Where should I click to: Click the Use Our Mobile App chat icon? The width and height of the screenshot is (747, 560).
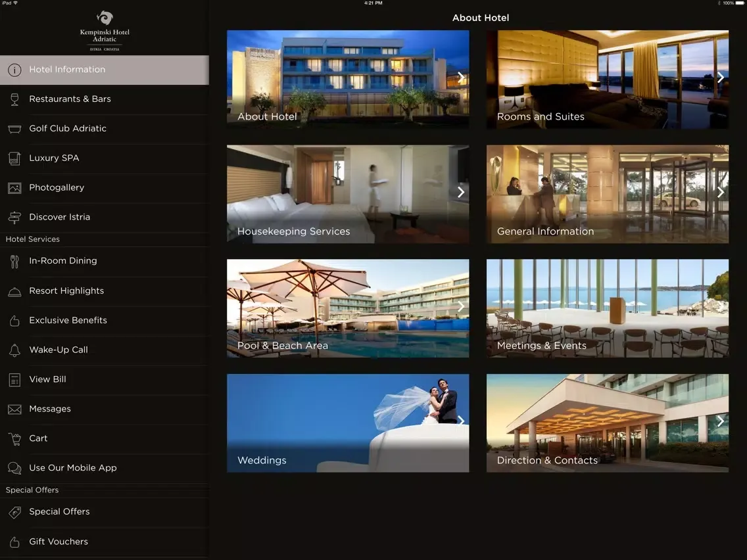(14, 469)
